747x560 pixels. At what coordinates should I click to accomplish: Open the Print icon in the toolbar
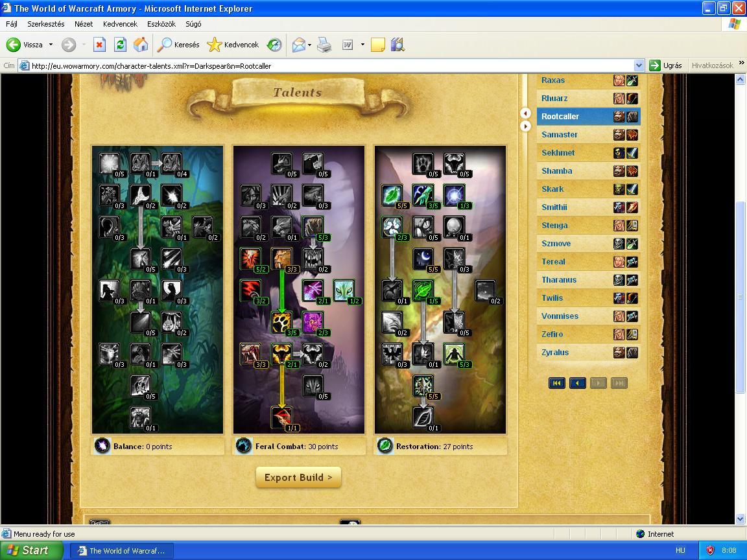point(325,45)
